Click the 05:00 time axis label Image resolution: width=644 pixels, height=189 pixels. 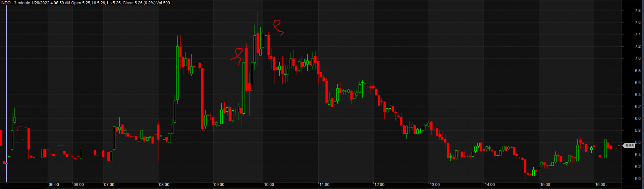pos(54,185)
